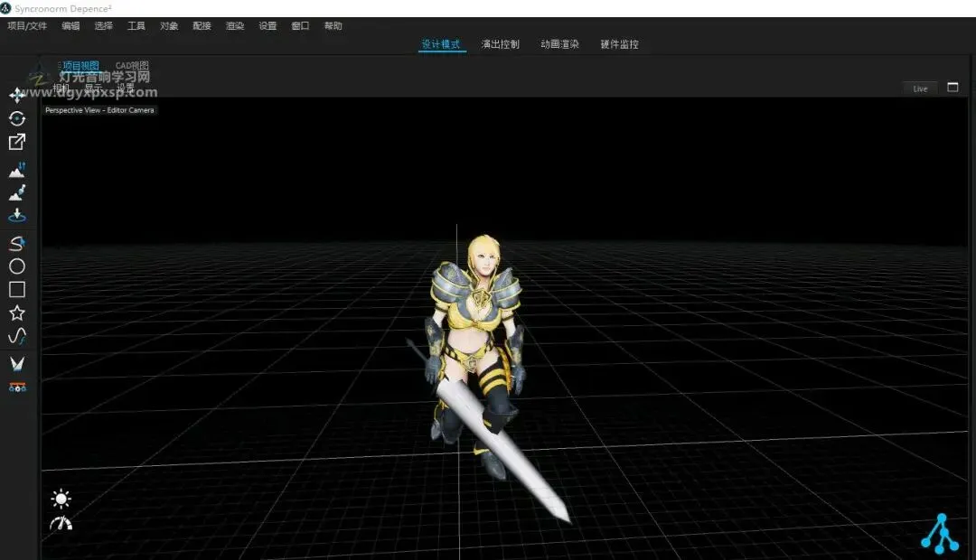Open the 相机 viewport submenu
Image resolution: width=976 pixels, height=560 pixels.
(61, 88)
